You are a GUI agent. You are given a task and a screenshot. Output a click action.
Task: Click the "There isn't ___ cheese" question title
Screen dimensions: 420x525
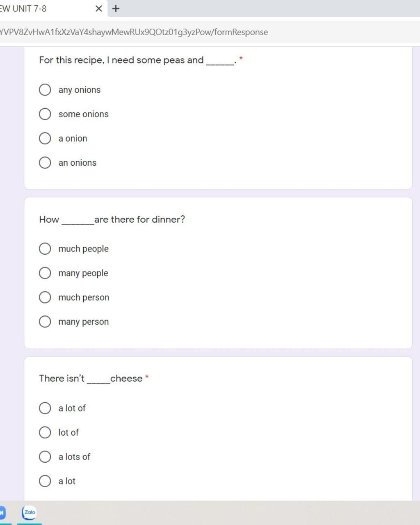click(91, 379)
